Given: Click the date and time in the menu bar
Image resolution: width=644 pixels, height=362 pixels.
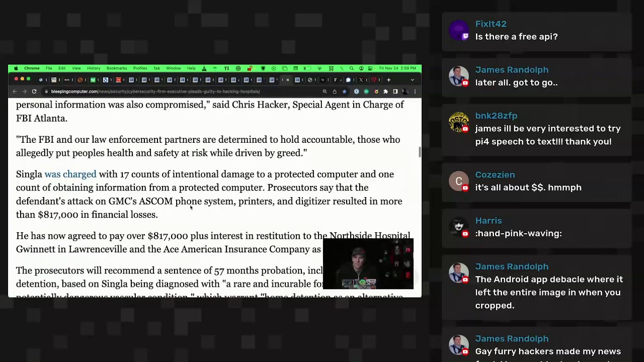Looking at the screenshot, I should tap(397, 68).
